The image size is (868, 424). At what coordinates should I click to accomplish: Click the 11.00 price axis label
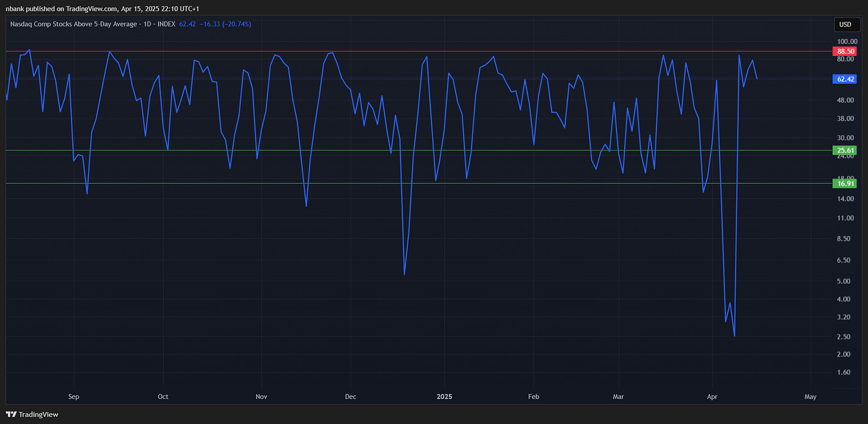846,219
